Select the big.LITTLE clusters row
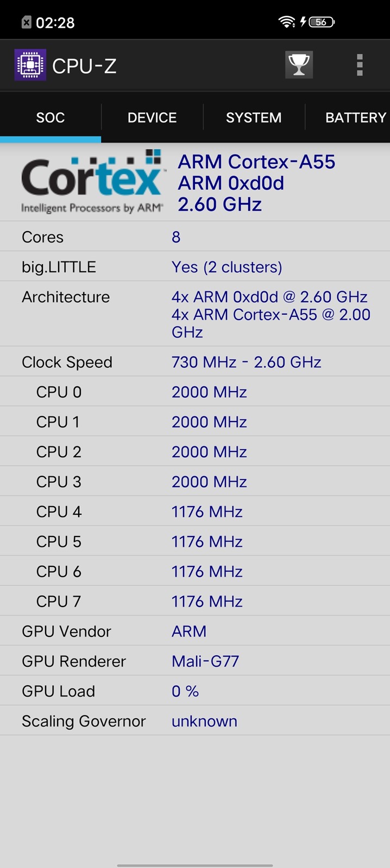 tap(195, 267)
